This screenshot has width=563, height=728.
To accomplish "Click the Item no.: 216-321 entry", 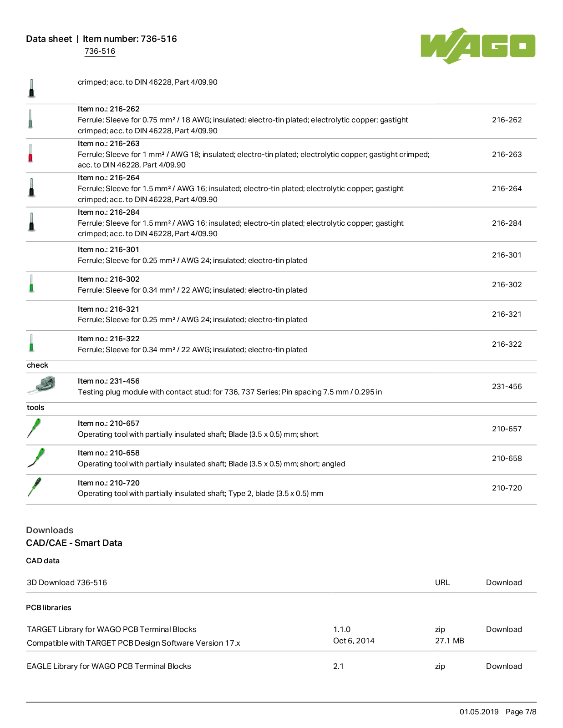I will (x=108, y=309).
